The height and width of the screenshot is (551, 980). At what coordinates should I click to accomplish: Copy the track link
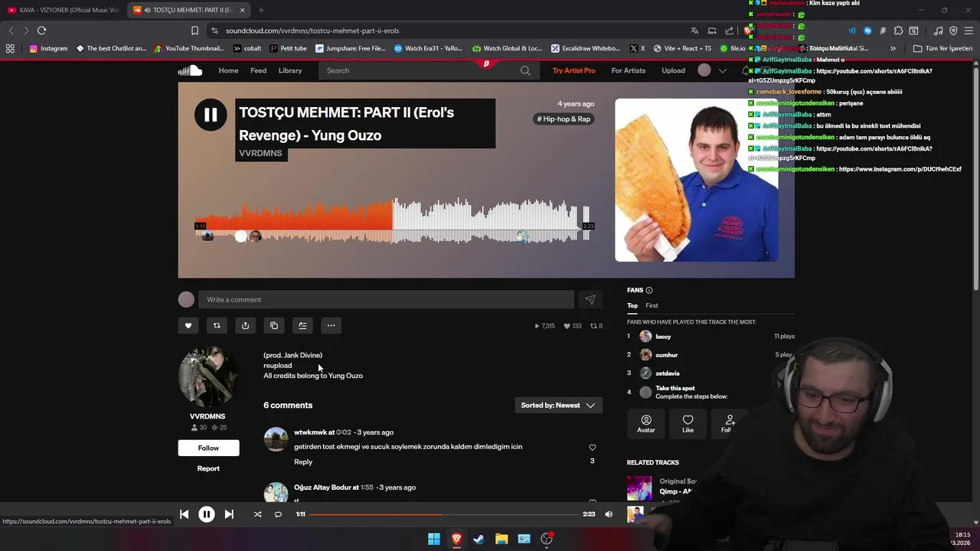pos(274,325)
